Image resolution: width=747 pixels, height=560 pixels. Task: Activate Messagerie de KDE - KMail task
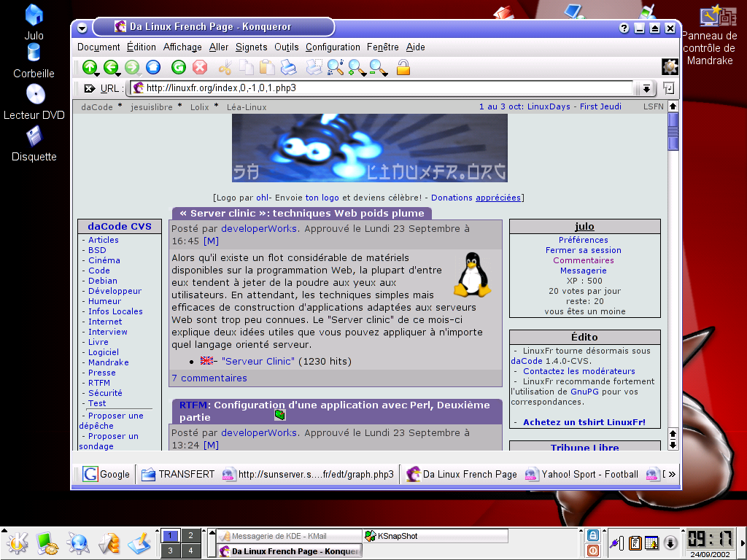tap(289, 536)
